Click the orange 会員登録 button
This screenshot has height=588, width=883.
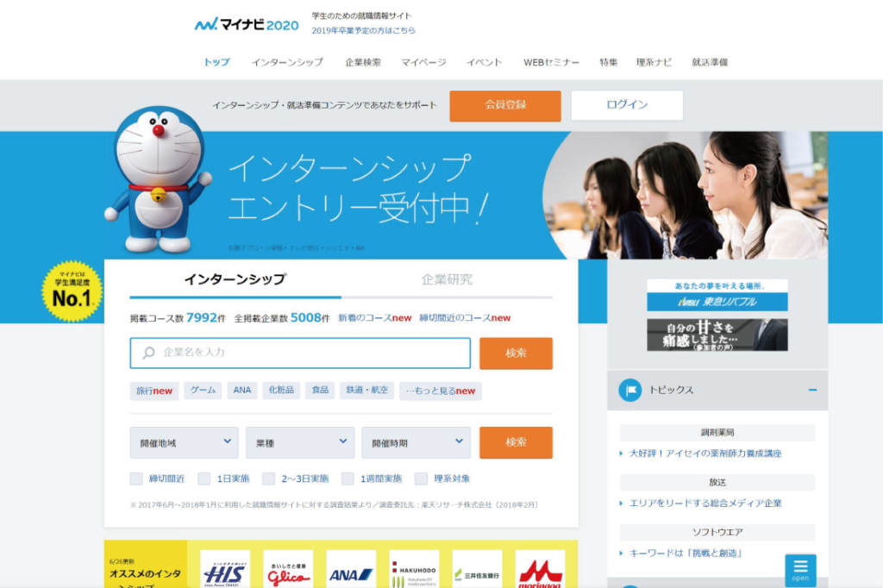point(505,105)
